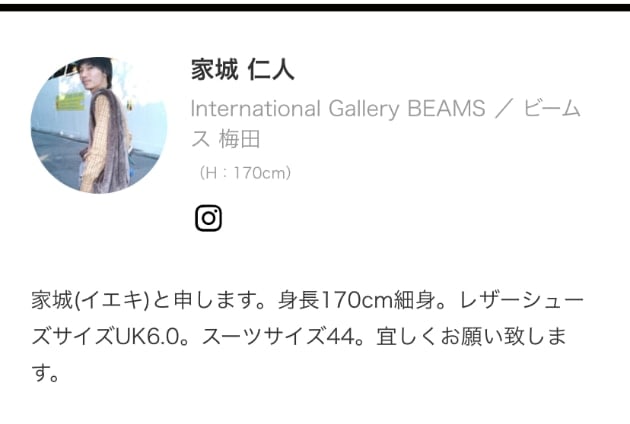
Task: Select the staff name 家城 仁人
Action: click(243, 70)
